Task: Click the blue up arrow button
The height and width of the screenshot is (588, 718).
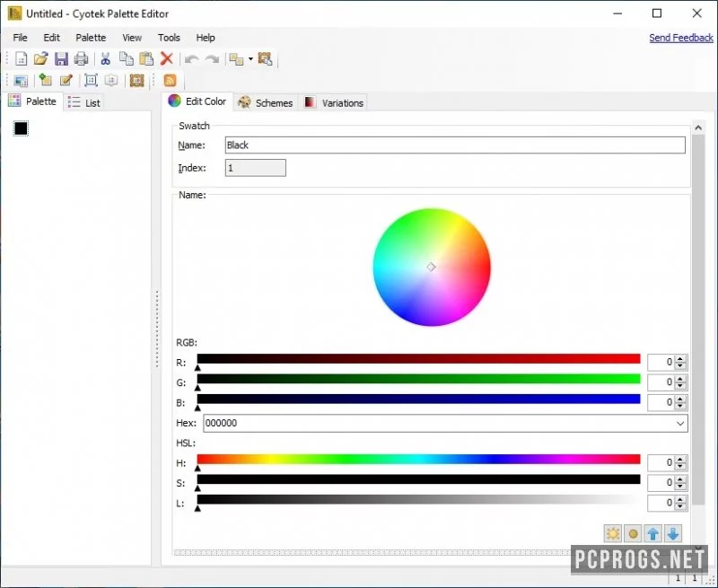Action: tap(653, 533)
